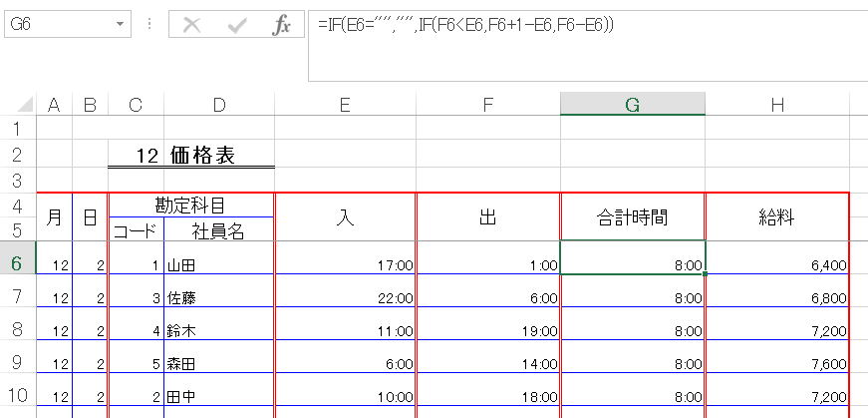Select row 4 header
The height and width of the screenshot is (418, 868).
point(18,206)
